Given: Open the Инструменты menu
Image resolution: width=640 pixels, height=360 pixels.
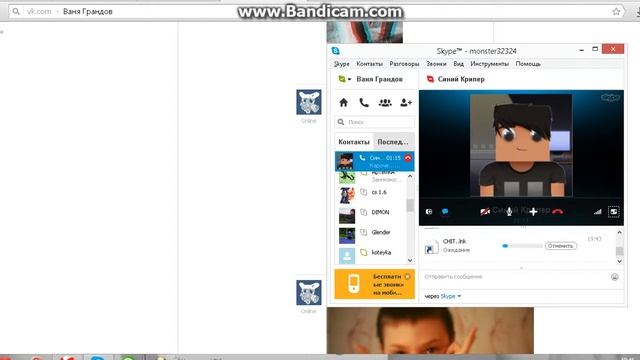Looking at the screenshot, I should pos(489,64).
